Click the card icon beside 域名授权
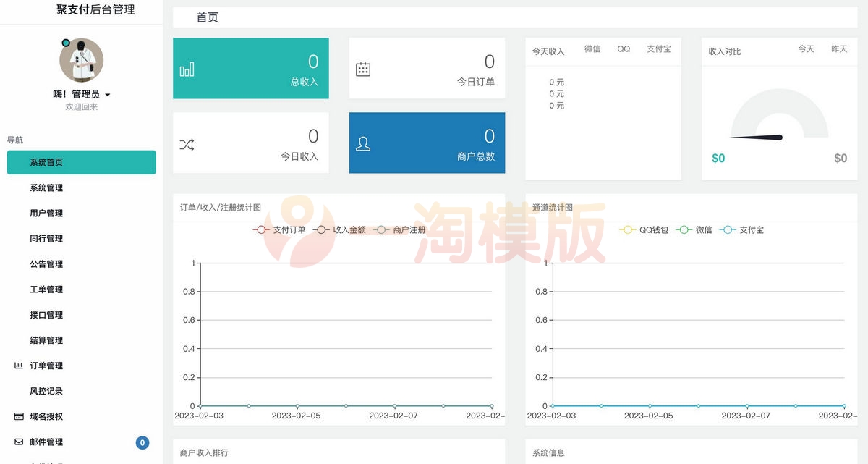 19,416
